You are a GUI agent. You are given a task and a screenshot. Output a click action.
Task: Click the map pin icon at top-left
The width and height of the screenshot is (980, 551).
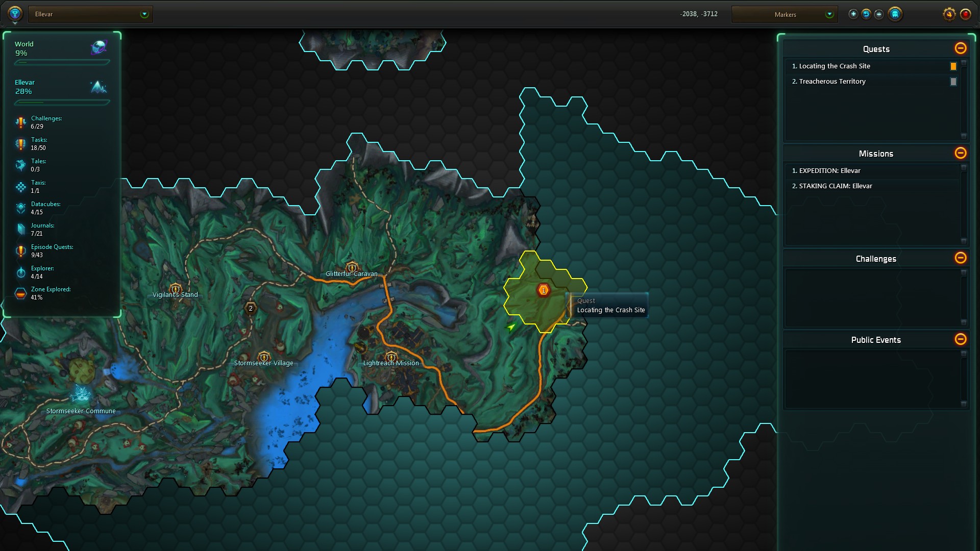tap(15, 13)
